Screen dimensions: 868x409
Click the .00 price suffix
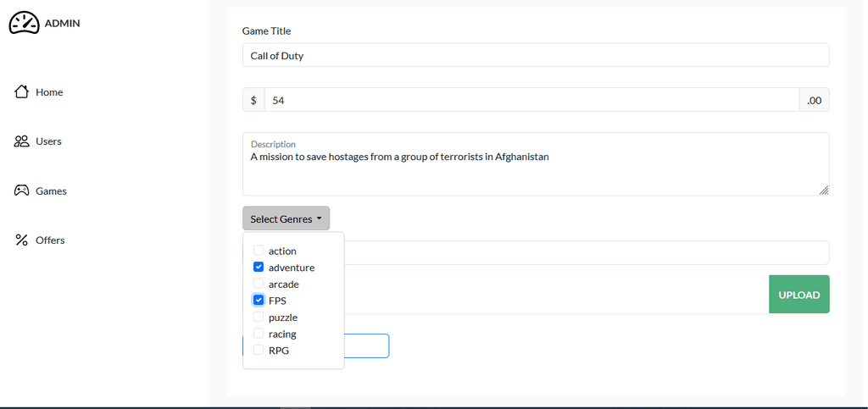pos(815,100)
